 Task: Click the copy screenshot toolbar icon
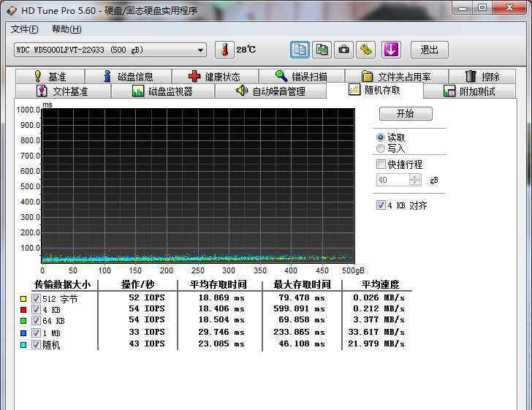pos(322,50)
